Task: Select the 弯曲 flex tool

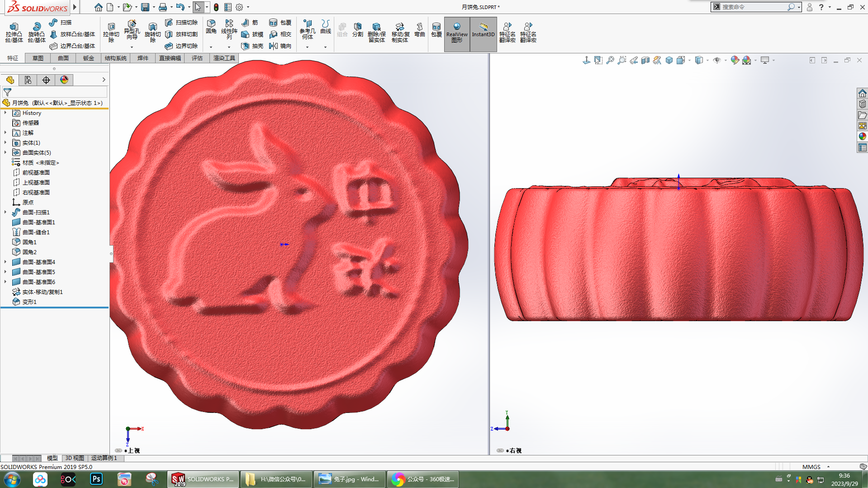Action: [420, 29]
